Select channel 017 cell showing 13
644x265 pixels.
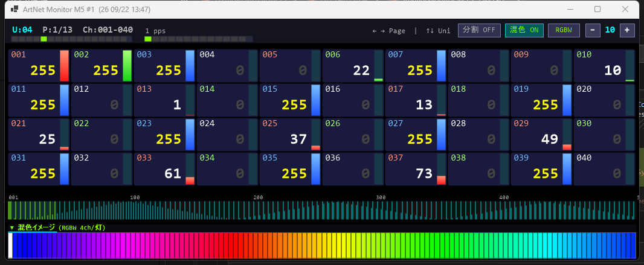point(416,100)
